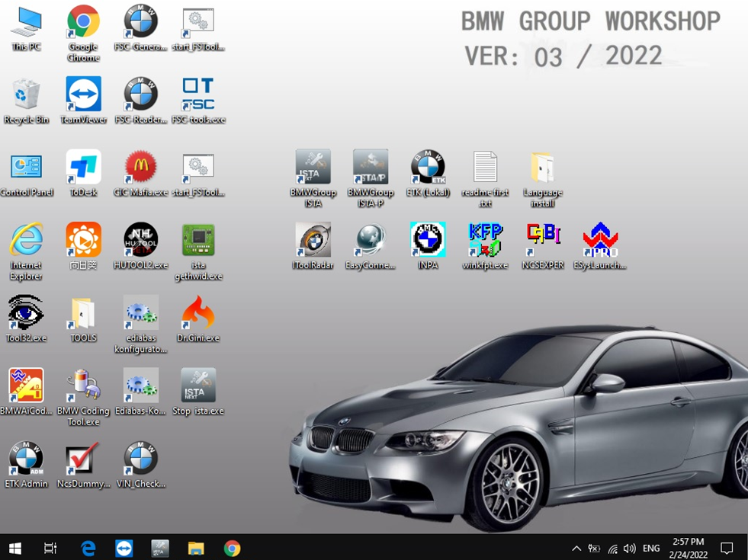Open TeamViewer from the taskbar
This screenshot has width=748, height=560.
click(124, 548)
